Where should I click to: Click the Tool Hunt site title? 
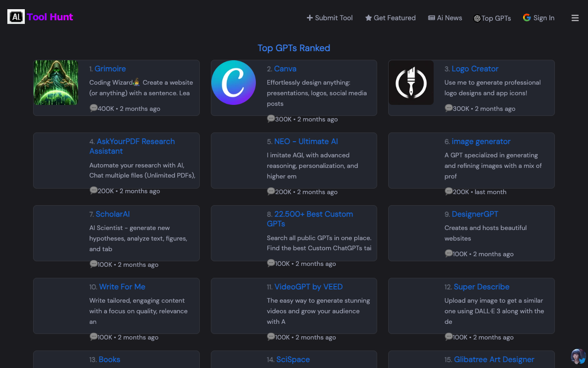(x=50, y=17)
